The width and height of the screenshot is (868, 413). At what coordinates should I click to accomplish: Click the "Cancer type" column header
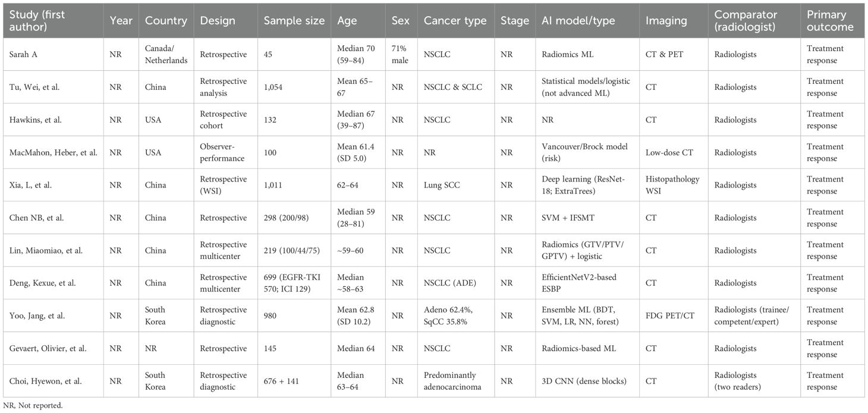(x=455, y=20)
